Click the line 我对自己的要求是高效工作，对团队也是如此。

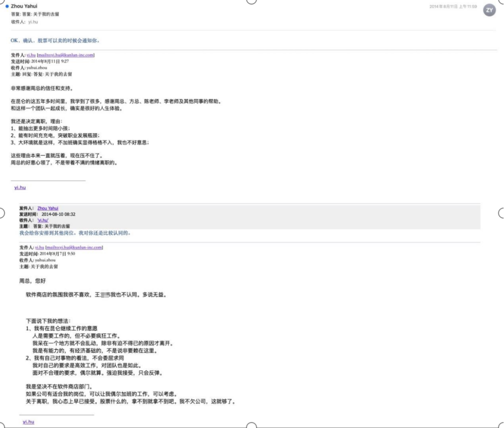(x=87, y=366)
